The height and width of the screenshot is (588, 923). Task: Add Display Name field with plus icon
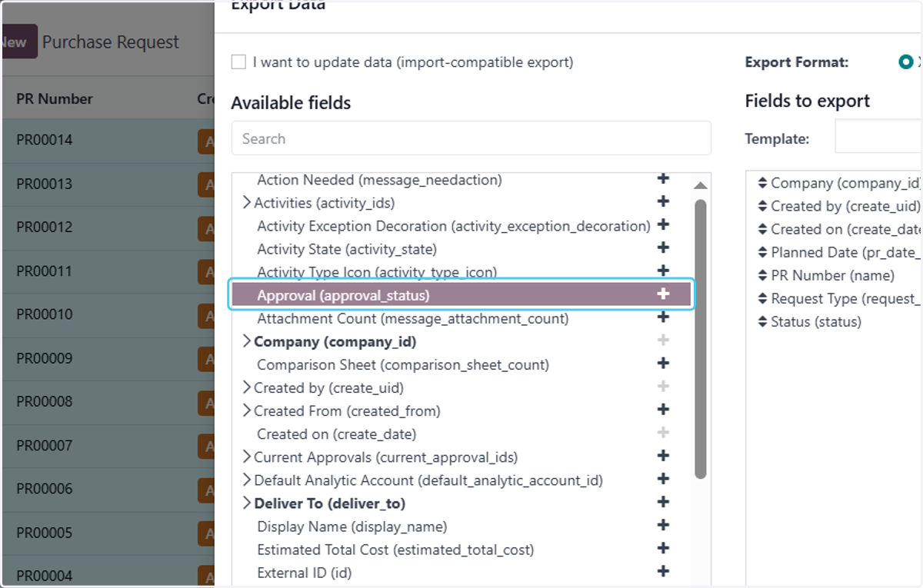(663, 525)
